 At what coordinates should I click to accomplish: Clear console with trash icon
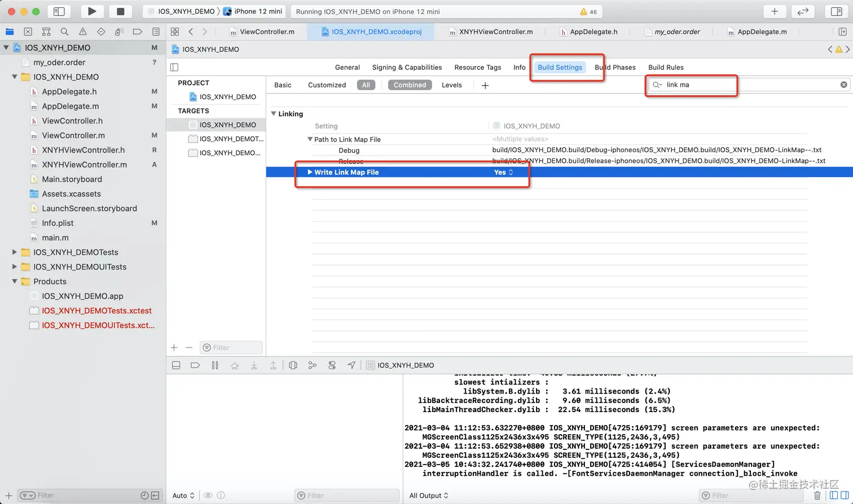(x=817, y=496)
